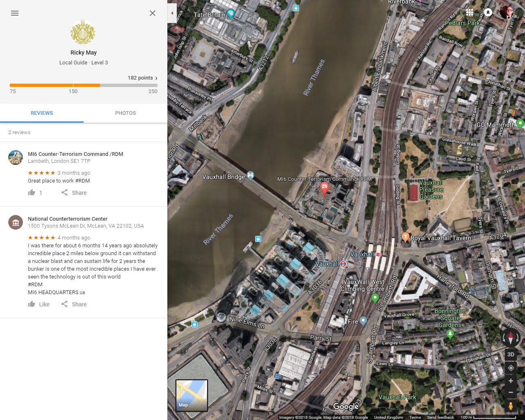Like the National Counterterrorism Center review
Screen dimensions: 525x420
click(x=39, y=304)
